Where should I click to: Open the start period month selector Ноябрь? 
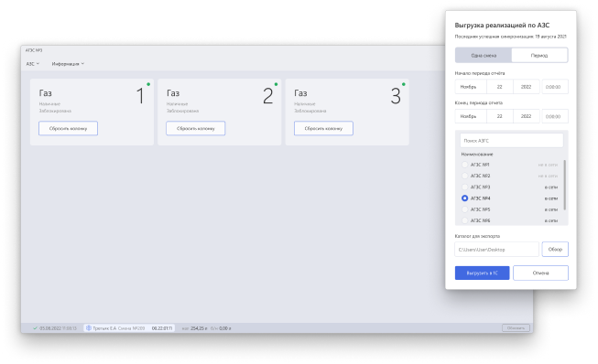tap(471, 87)
